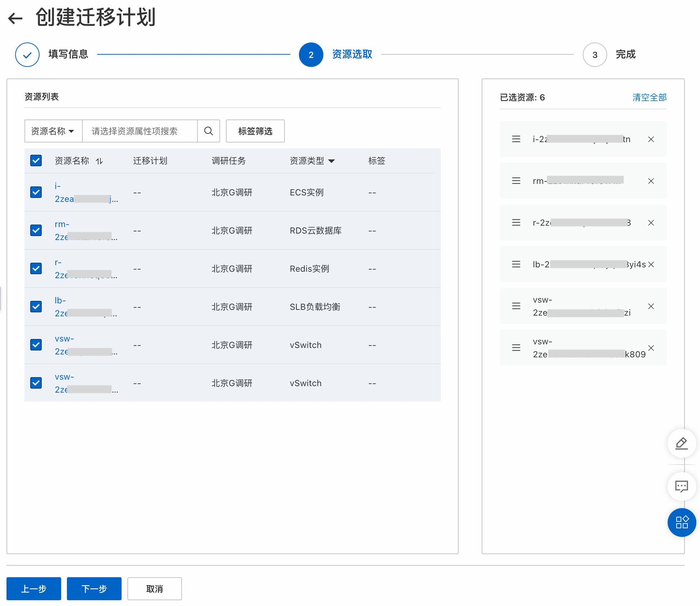The height and width of the screenshot is (606, 700).
Task: Uncheck the second vSwitch row checkbox
Action: click(36, 383)
